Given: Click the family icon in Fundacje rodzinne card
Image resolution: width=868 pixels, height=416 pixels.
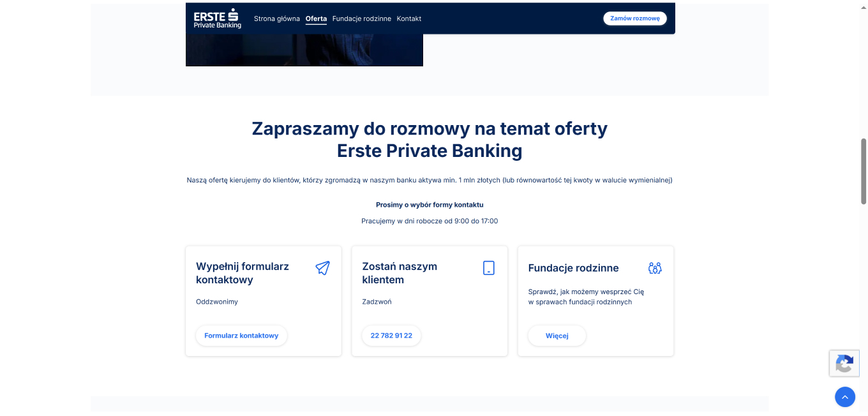Looking at the screenshot, I should coord(655,268).
